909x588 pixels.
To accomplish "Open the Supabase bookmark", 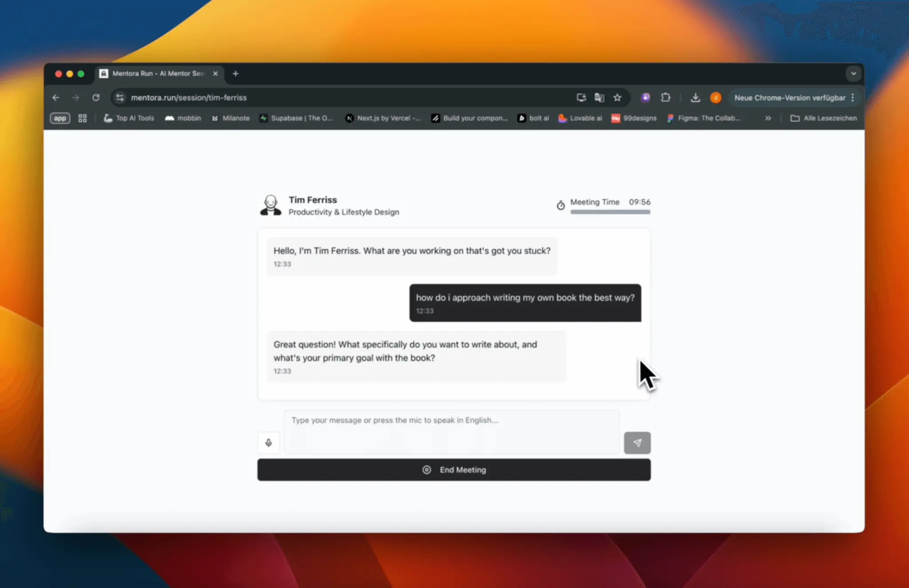I will click(296, 118).
